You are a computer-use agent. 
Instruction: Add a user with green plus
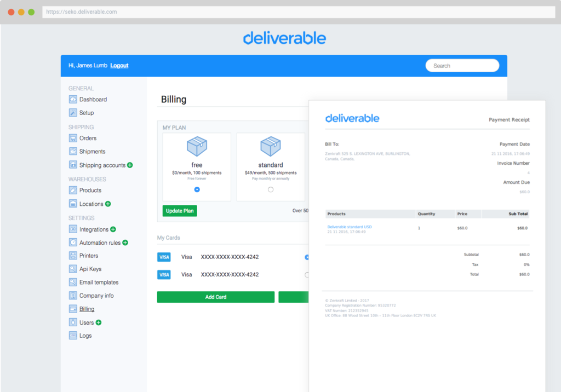pyautogui.click(x=99, y=322)
